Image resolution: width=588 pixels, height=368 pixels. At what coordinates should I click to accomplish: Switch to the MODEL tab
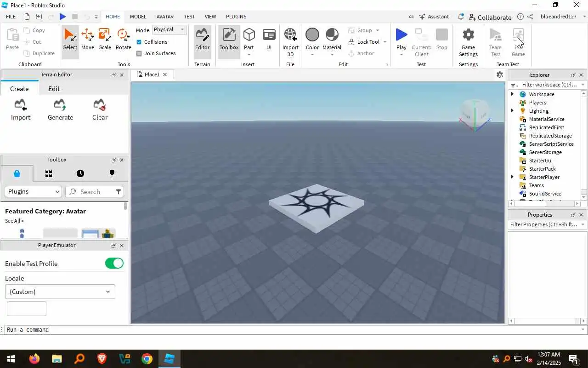[138, 17]
